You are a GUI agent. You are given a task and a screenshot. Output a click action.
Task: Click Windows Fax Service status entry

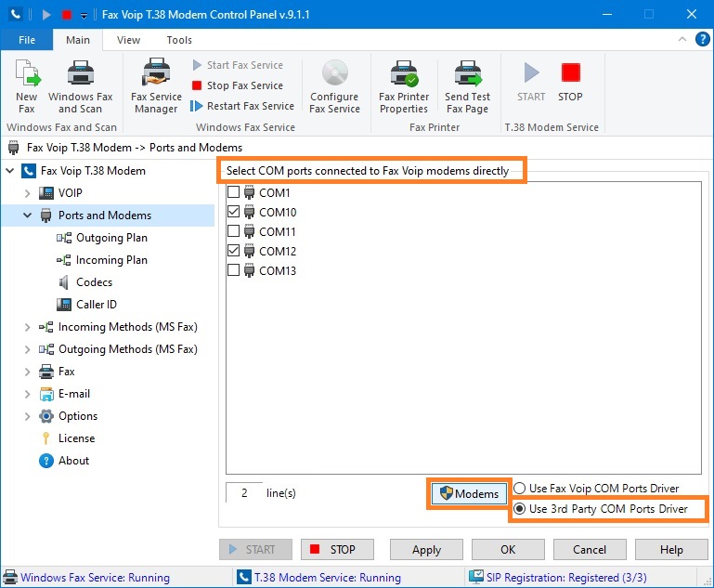(x=86, y=578)
